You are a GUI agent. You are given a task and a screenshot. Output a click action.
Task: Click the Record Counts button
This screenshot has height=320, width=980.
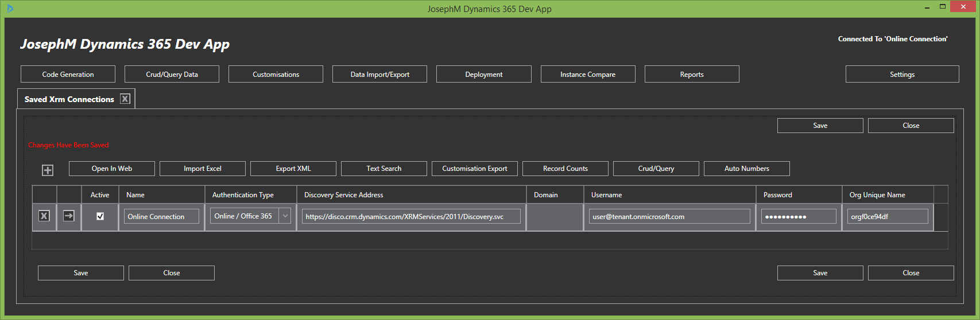click(x=565, y=169)
